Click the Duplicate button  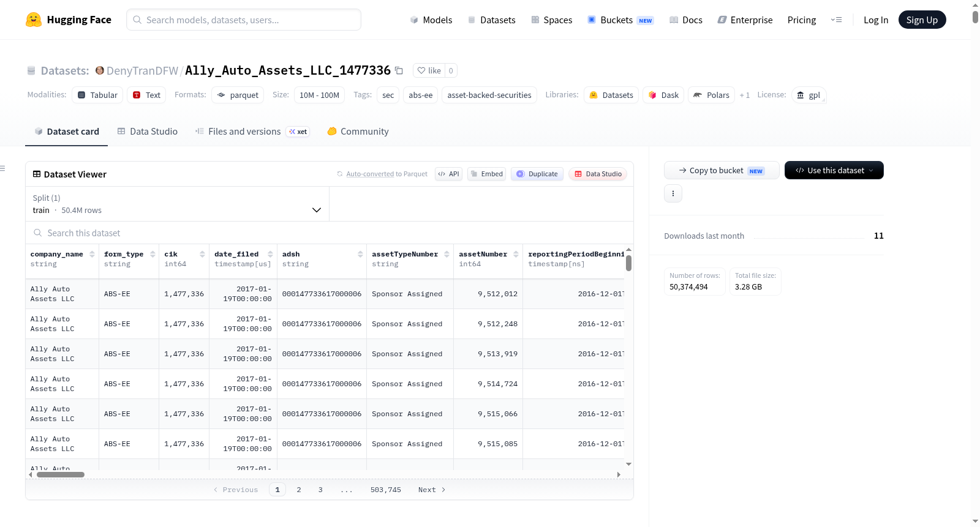[537, 174]
